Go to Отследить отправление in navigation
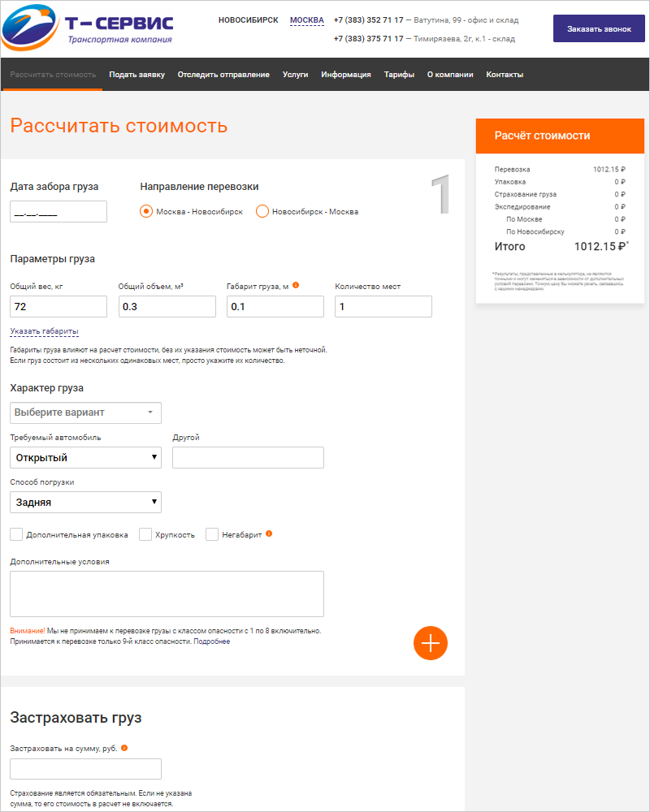650x812 pixels. point(223,75)
